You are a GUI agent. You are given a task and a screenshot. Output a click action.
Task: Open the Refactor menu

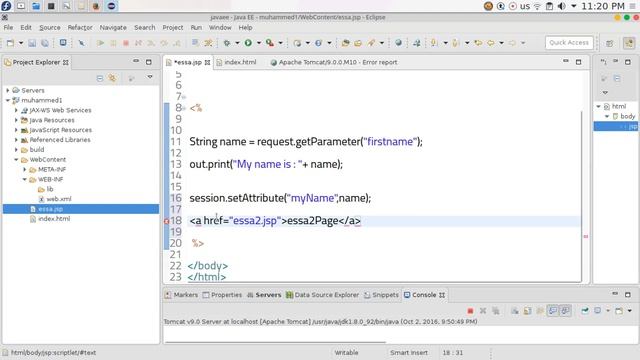[80, 27]
